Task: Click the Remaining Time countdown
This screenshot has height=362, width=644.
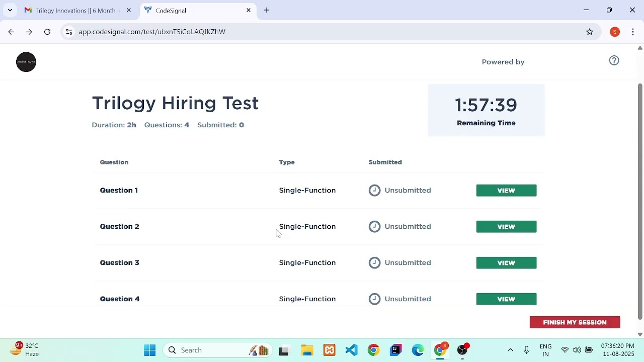Action: [486, 105]
